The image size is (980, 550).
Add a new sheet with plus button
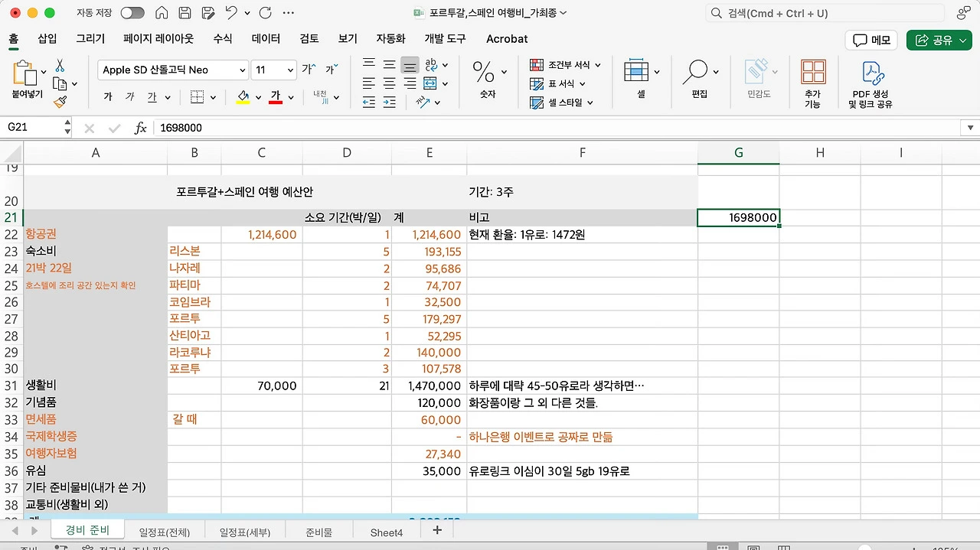coord(437,530)
